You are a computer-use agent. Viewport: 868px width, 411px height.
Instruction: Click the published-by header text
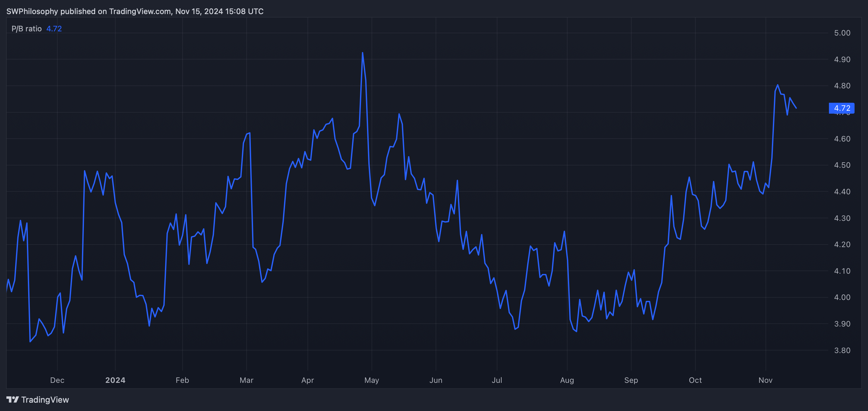pyautogui.click(x=135, y=11)
